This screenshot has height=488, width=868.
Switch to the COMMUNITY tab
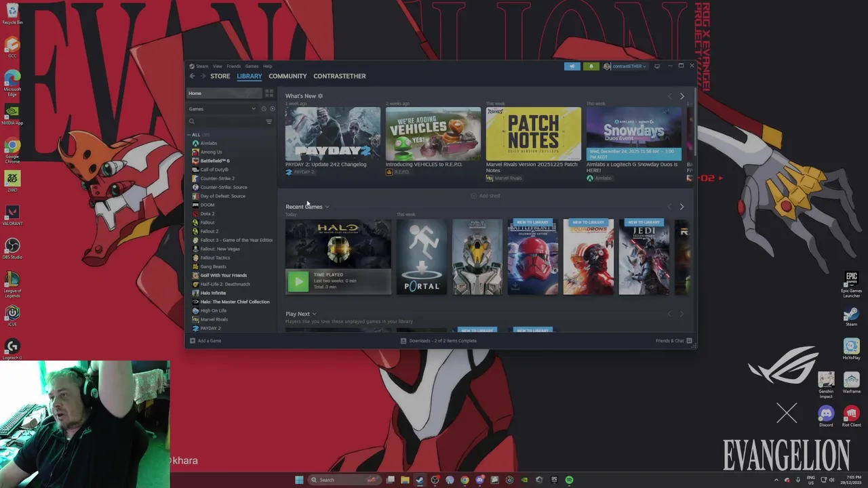[288, 76]
